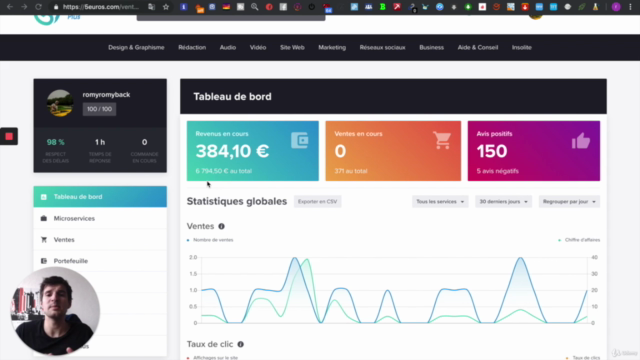
Task: Open the Tous les services dropdown
Action: click(440, 202)
